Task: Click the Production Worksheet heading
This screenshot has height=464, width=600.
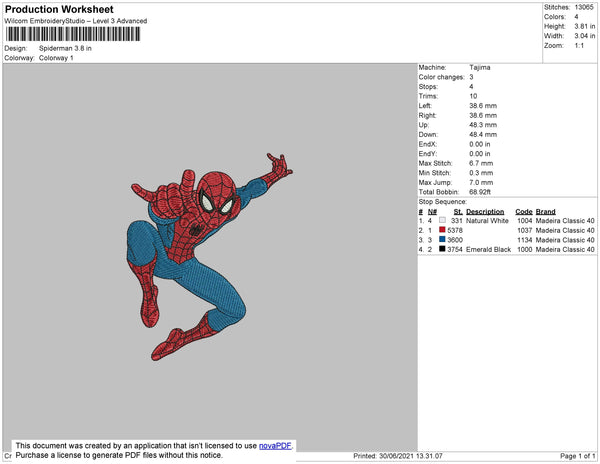Action: click(x=59, y=9)
